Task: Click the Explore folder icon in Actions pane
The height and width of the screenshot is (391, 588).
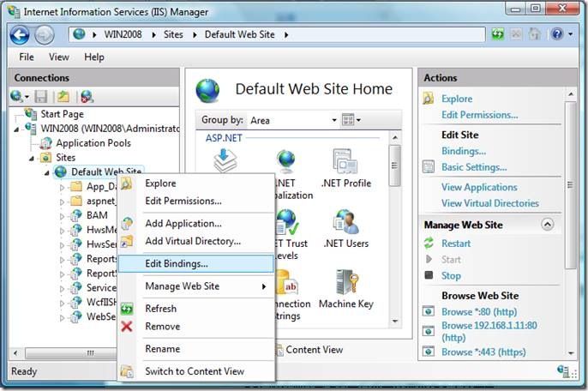Action: [429, 99]
